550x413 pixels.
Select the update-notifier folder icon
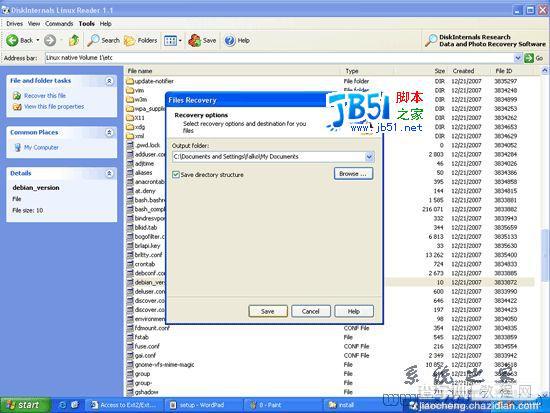(x=130, y=81)
